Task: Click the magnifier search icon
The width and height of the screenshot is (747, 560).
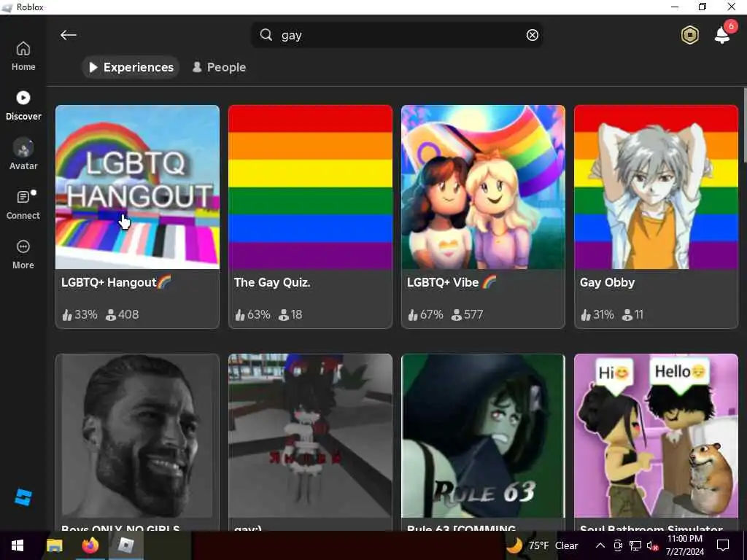Action: (x=266, y=35)
